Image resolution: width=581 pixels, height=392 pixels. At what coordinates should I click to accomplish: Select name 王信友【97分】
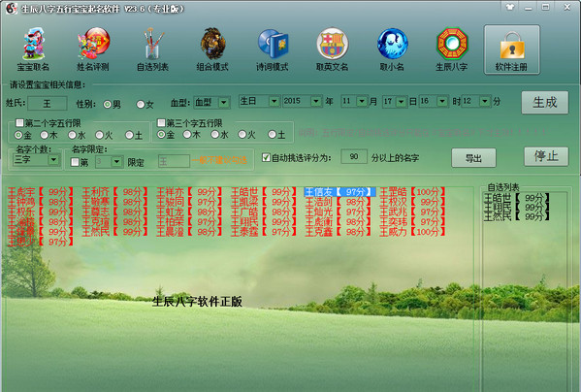(339, 192)
